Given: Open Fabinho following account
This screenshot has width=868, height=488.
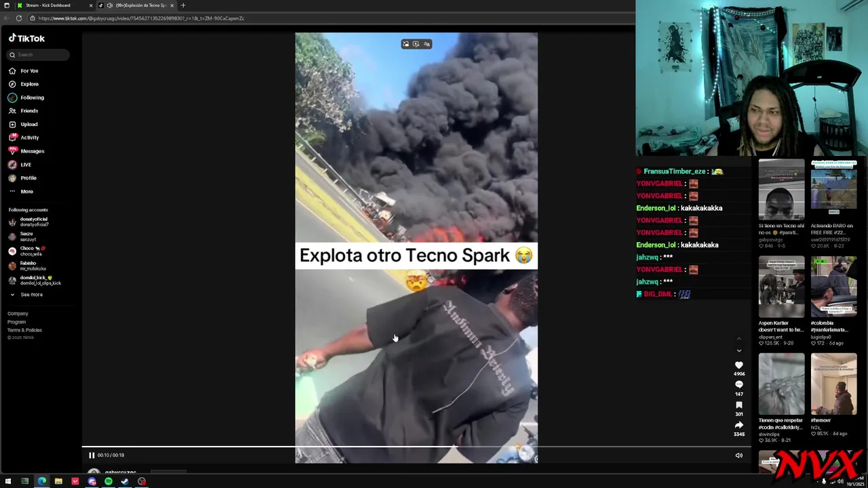Looking at the screenshot, I should pyautogui.click(x=27, y=266).
